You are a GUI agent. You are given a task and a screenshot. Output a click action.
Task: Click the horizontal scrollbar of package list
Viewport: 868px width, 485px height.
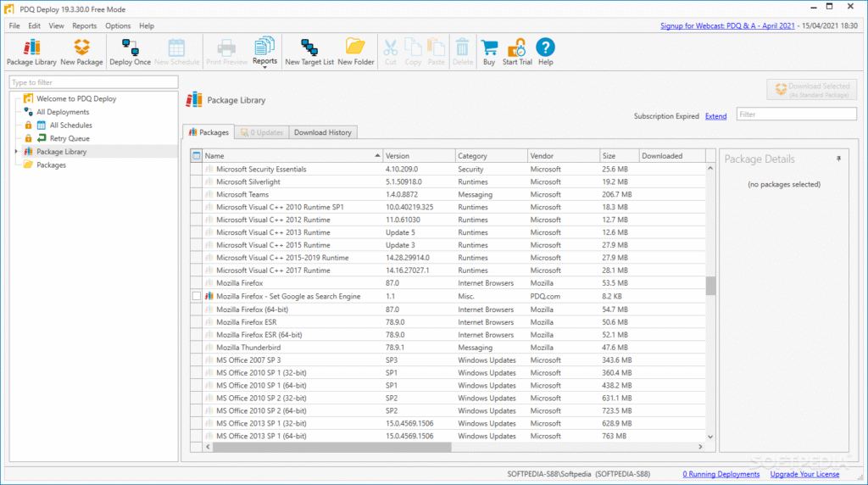[331, 447]
